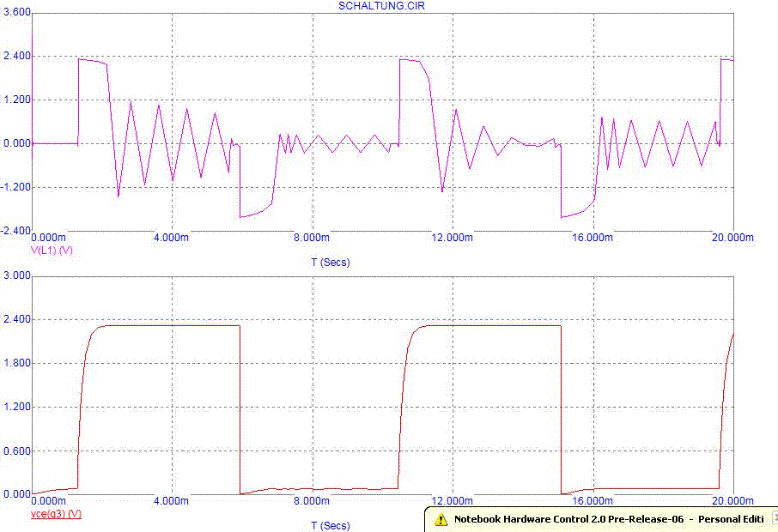778x532 pixels.
Task: Click 4.000m on the V(L1) plot time axis
Action: click(171, 238)
